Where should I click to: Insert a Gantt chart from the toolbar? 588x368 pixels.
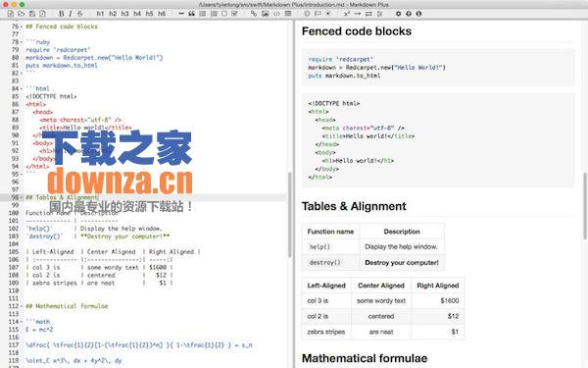click(x=380, y=14)
